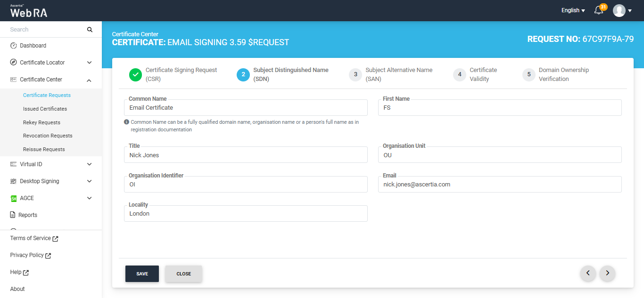This screenshot has height=298, width=644.
Task: Click the Title input field
Action: pyautogui.click(x=246, y=154)
